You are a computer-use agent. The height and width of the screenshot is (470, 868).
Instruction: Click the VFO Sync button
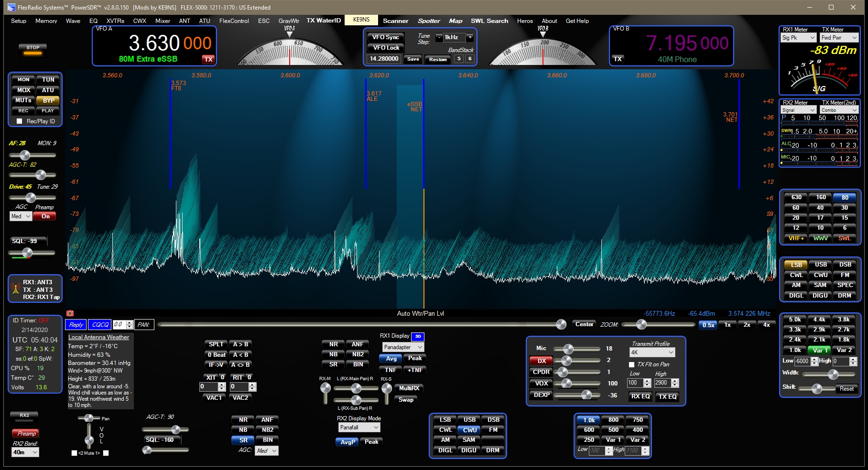386,37
